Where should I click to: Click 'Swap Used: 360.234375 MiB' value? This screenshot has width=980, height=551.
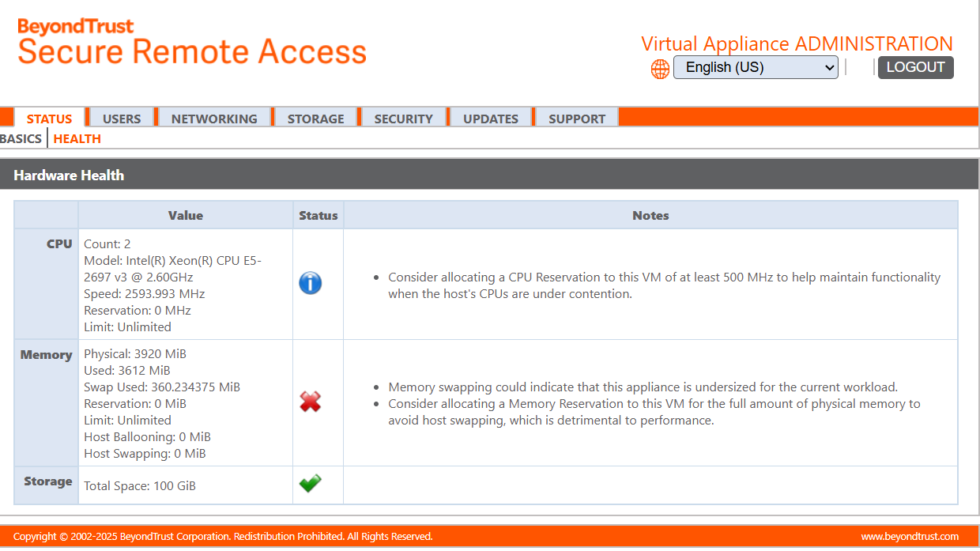(x=162, y=387)
